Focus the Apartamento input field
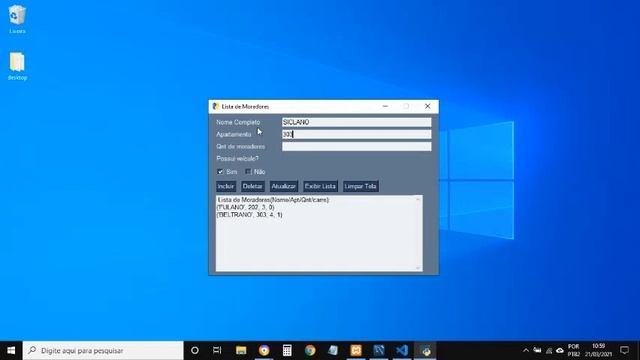Screen dimensions: 640x360 click(356, 134)
